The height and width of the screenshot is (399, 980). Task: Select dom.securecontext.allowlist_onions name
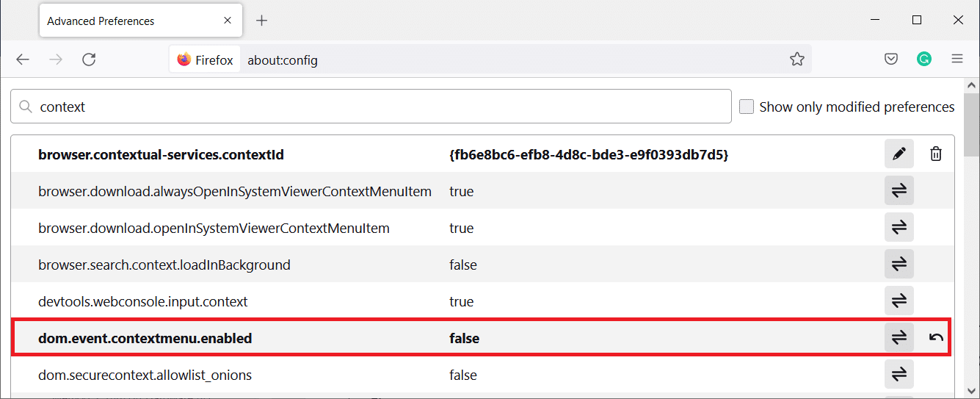tap(145, 375)
